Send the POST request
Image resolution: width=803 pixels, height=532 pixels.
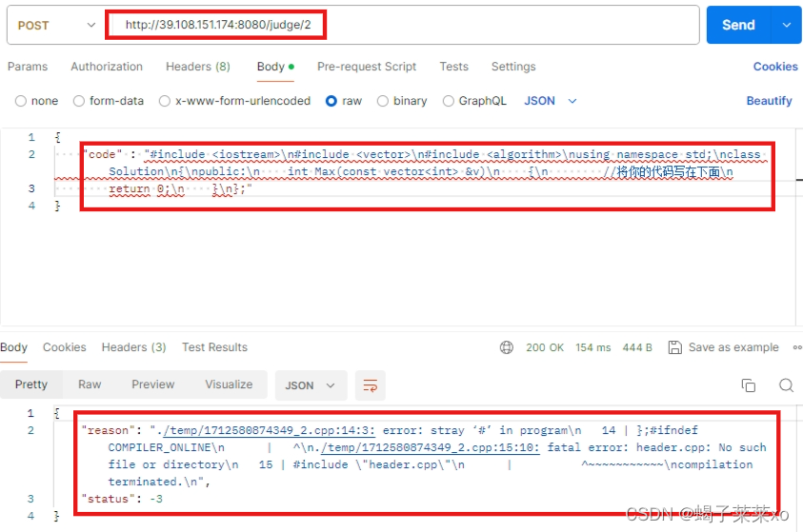(738, 25)
